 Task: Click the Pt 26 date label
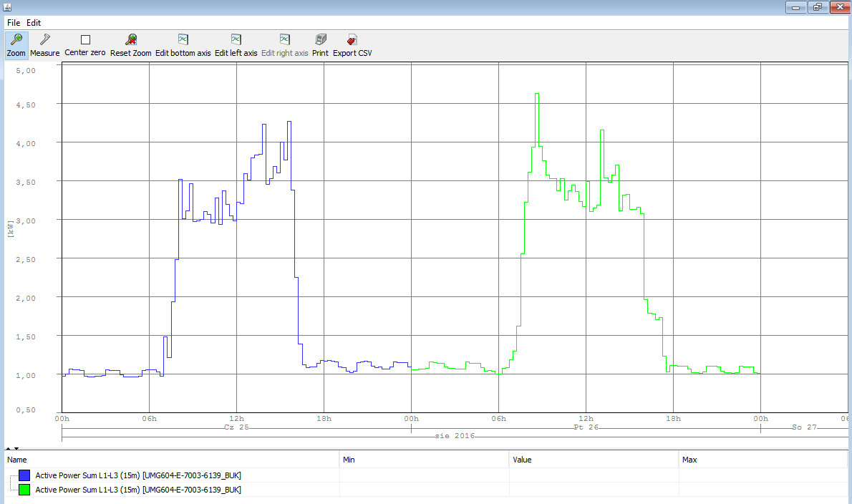pos(586,427)
